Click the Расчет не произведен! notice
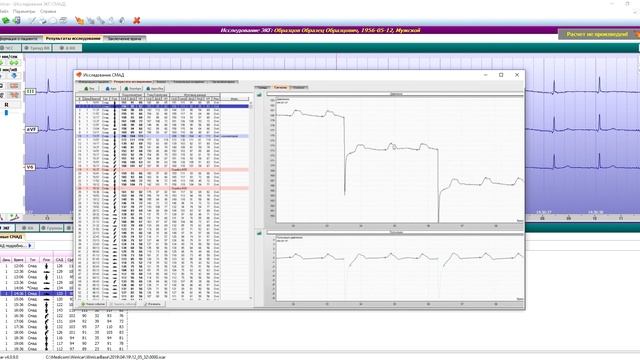The image size is (640, 360). (597, 34)
